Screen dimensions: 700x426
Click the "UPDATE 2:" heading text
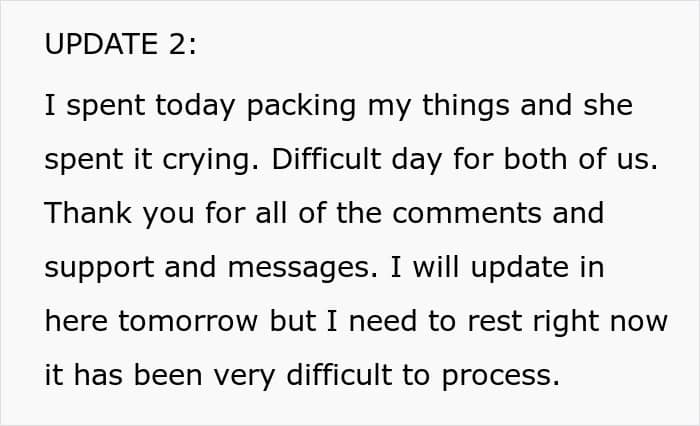(120, 44)
